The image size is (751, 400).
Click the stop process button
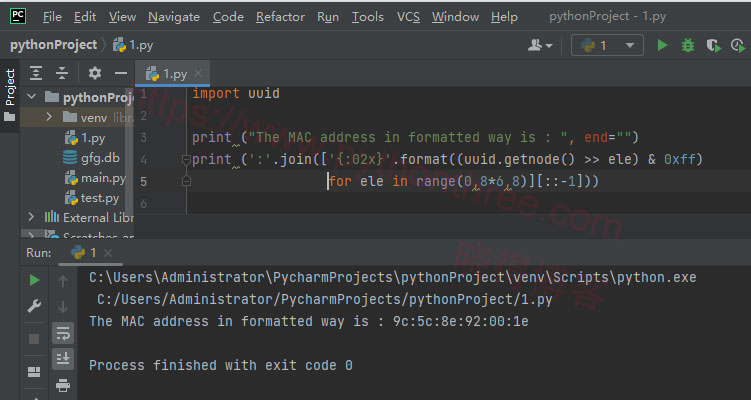pos(34,339)
